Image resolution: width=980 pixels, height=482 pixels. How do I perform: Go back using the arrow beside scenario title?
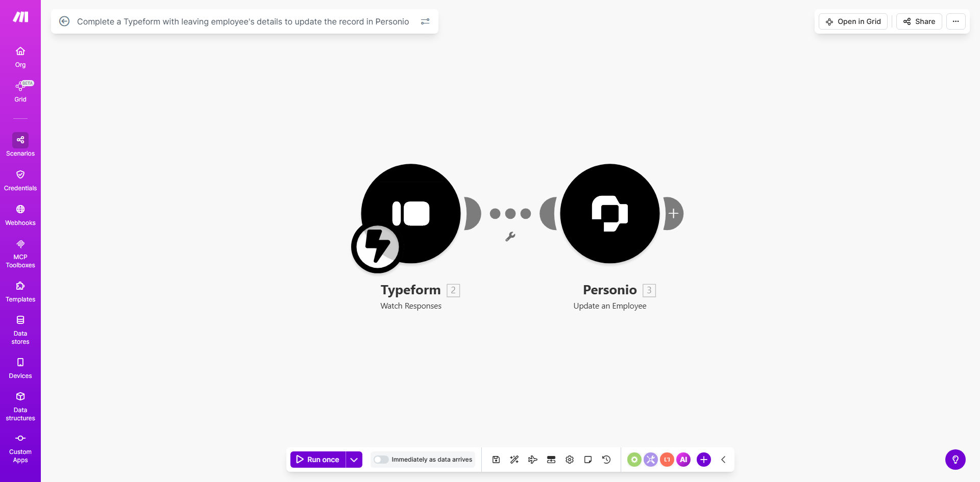point(64,21)
